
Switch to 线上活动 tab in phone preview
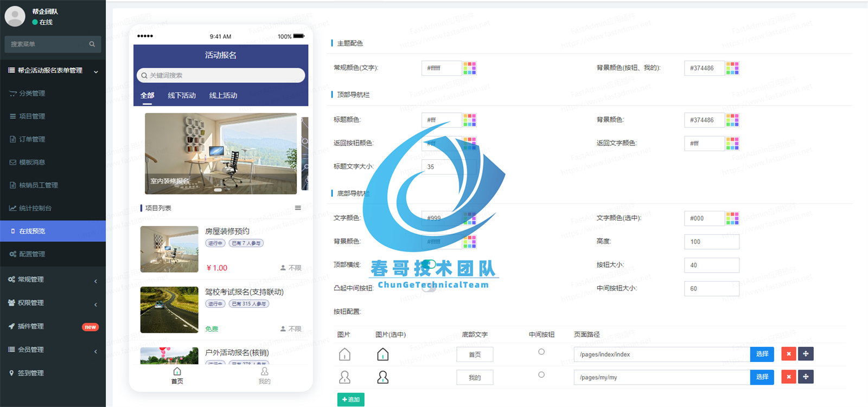224,95
